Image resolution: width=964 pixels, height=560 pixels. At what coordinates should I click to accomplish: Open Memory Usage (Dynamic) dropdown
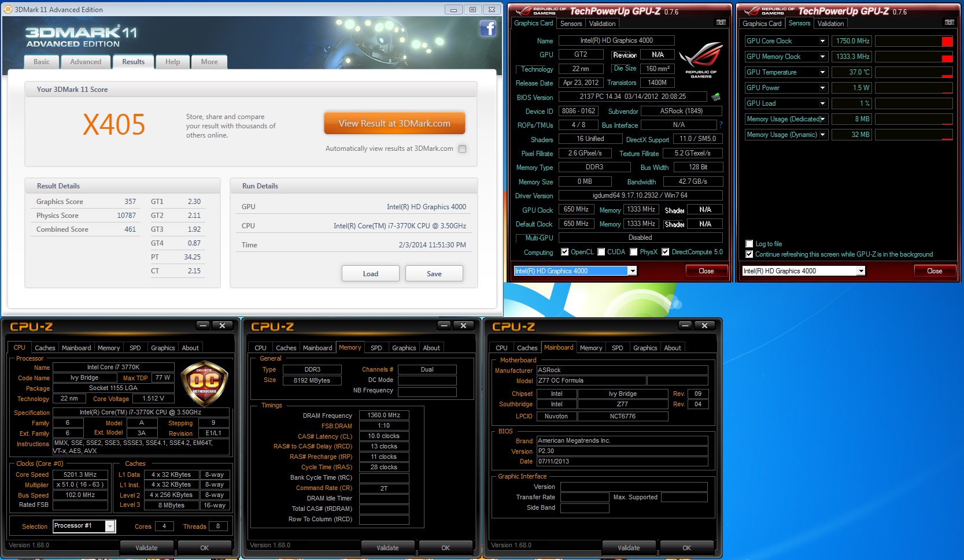click(x=822, y=135)
